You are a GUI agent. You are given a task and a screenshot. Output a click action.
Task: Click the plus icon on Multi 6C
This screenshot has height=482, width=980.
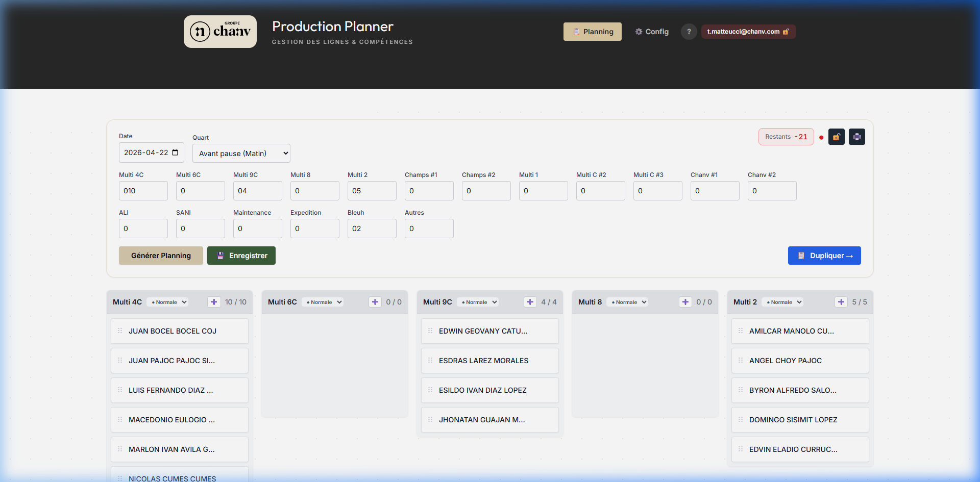pyautogui.click(x=375, y=302)
